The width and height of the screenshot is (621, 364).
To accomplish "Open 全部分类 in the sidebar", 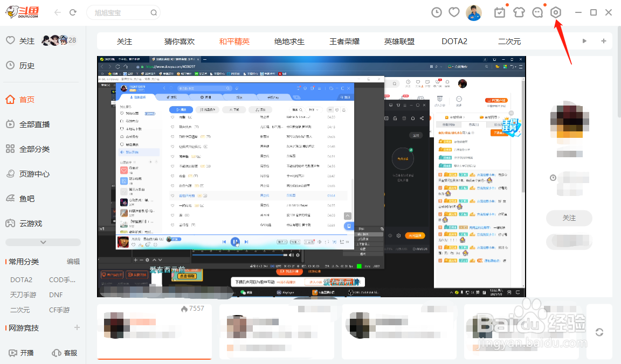I will tap(27, 149).
